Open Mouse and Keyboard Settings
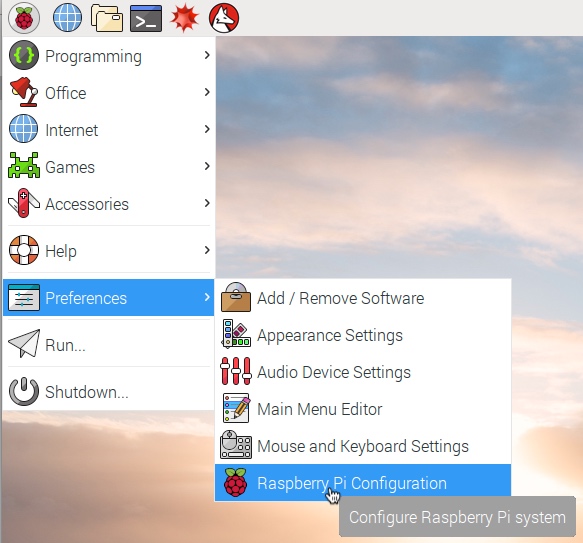Image resolution: width=583 pixels, height=543 pixels. [x=363, y=446]
